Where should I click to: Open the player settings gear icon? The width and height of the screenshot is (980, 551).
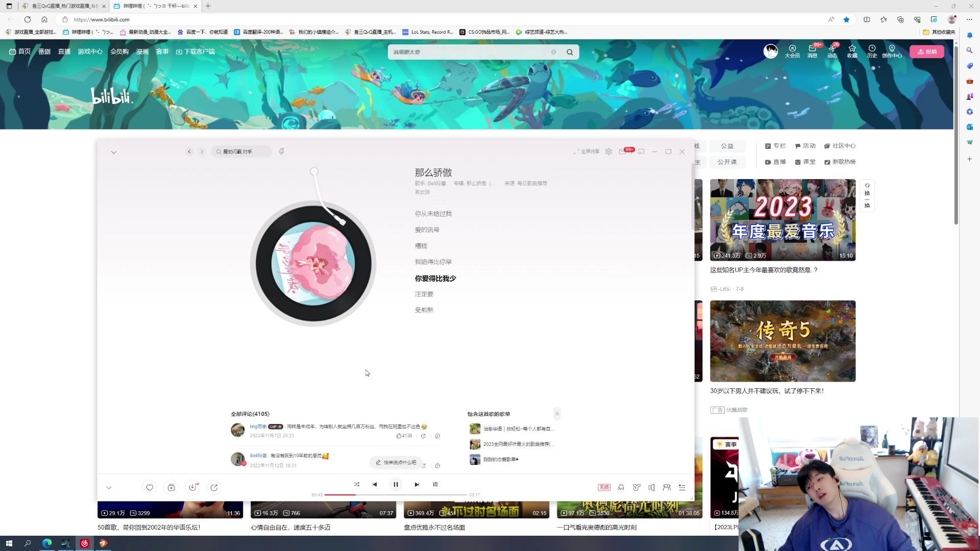608,152
